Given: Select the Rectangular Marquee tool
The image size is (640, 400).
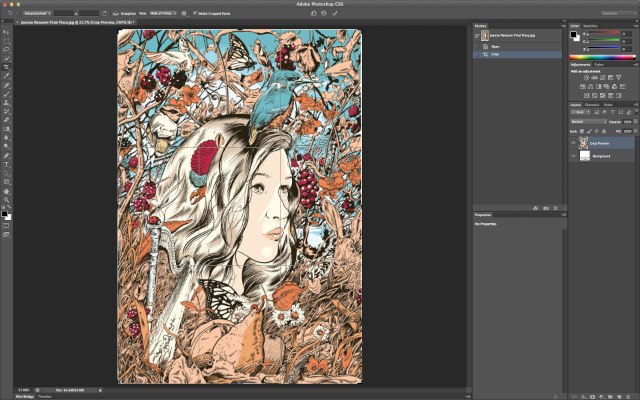Looking at the screenshot, I should pos(7,40).
